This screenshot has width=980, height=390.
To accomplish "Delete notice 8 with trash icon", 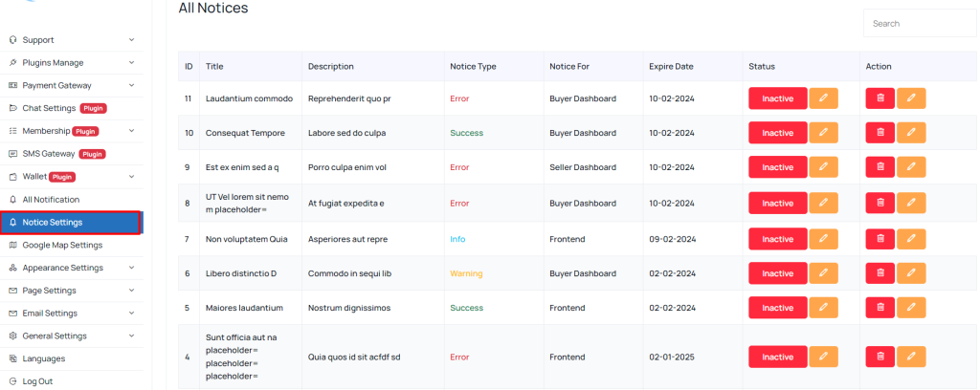I will click(x=880, y=203).
